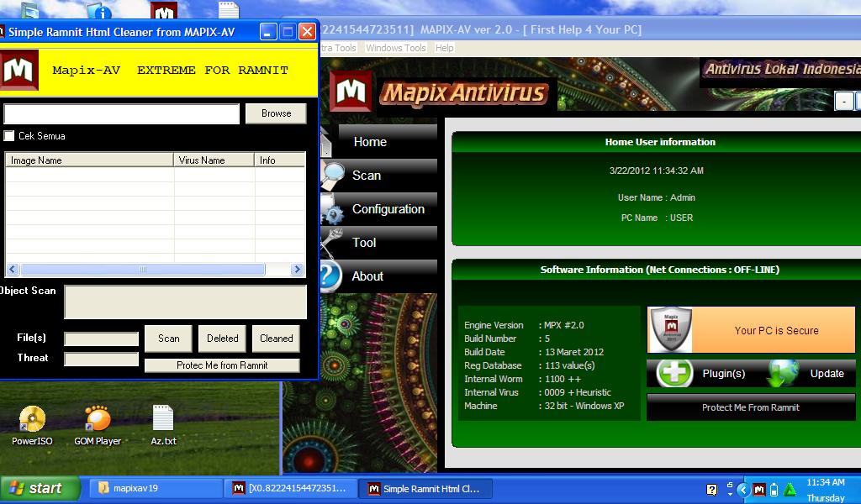
Task: Click the question mark icon beside About
Action: (330, 276)
